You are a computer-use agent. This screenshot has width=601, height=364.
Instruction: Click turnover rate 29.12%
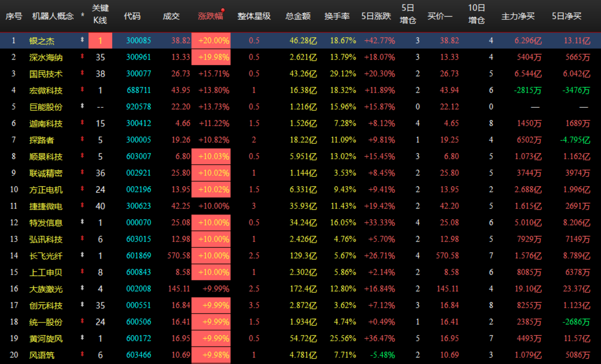(342, 74)
